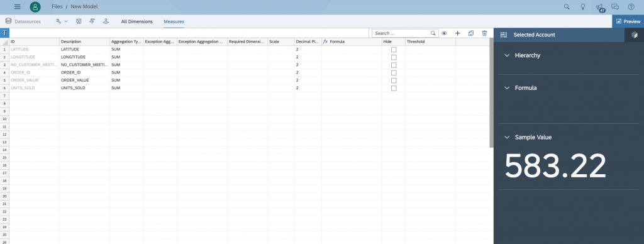Toggle the eye visibility icon near the search box
The image size is (644, 244).
click(x=444, y=33)
